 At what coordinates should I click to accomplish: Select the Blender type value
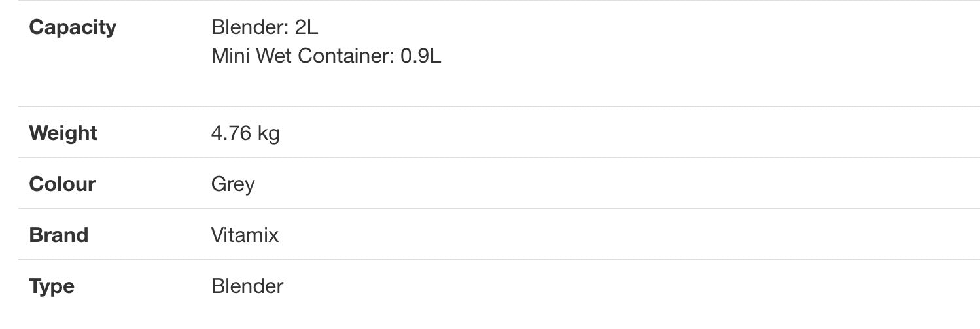[247, 286]
